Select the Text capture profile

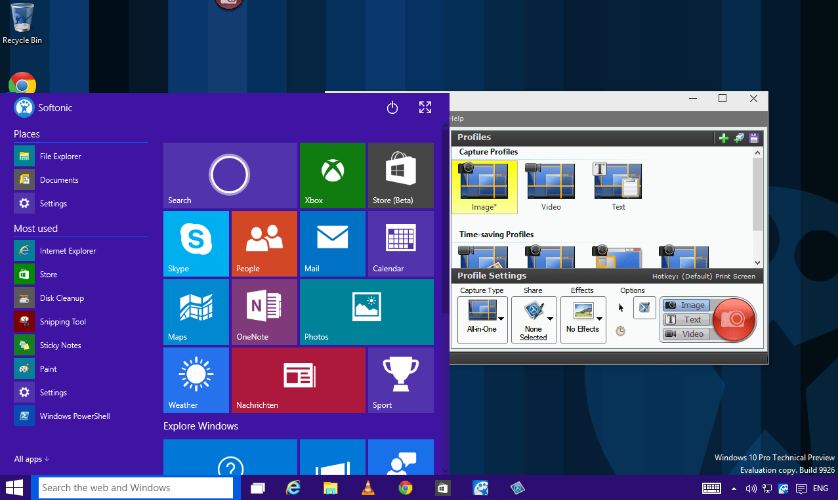(x=618, y=187)
